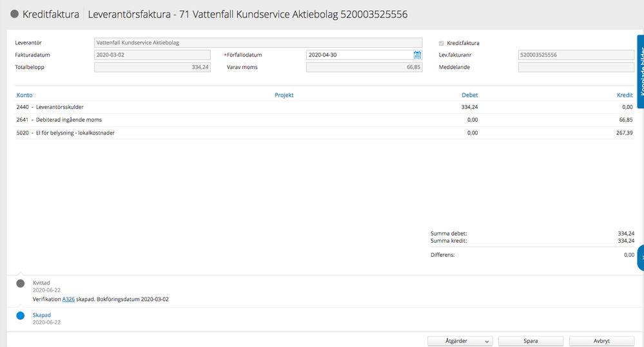Open verification link A326
This screenshot has height=347, width=644.
[68, 299]
